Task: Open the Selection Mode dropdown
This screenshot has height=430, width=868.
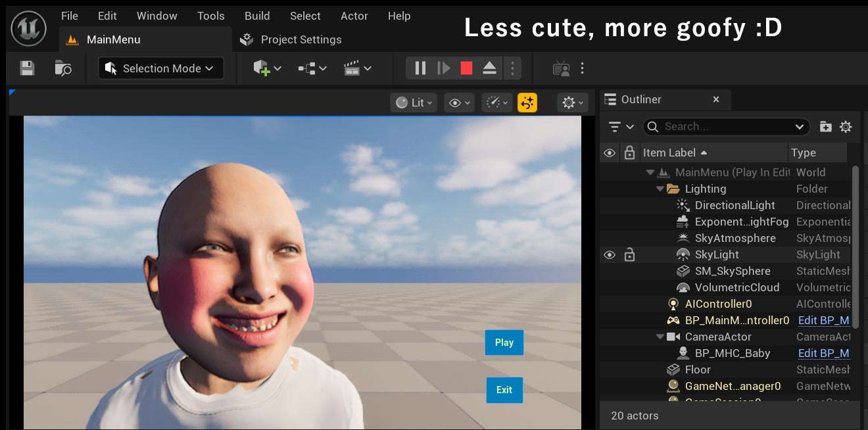Action: pyautogui.click(x=161, y=68)
